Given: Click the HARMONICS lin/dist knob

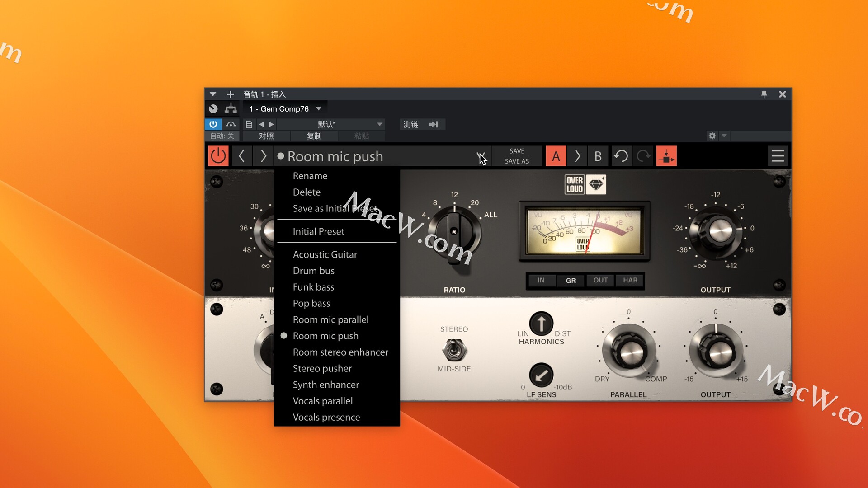Looking at the screenshot, I should click(541, 324).
